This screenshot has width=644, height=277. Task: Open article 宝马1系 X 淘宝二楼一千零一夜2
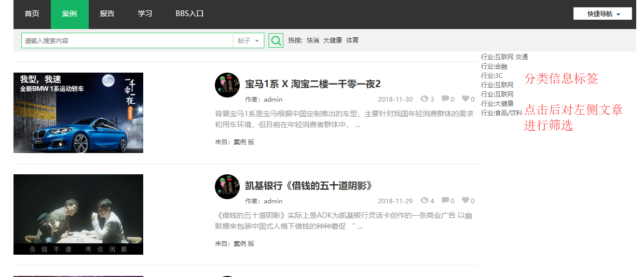coord(313,84)
